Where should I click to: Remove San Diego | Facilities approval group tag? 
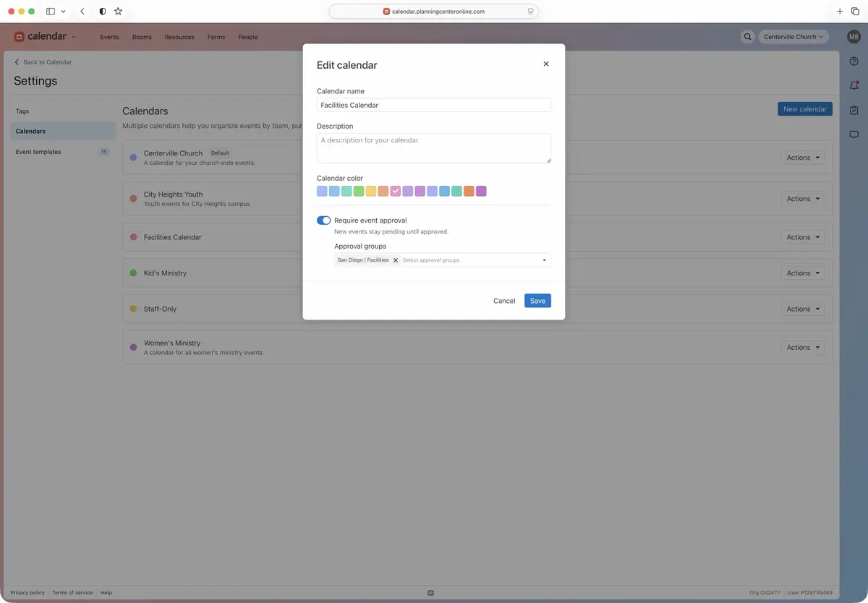coord(396,260)
